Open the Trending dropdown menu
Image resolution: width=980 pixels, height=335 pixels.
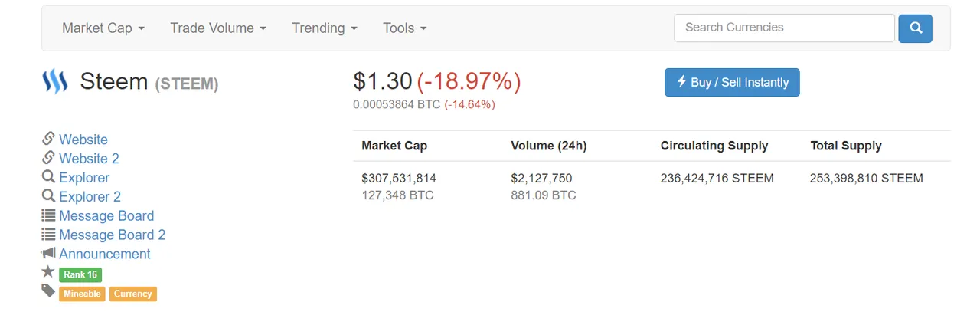(325, 28)
